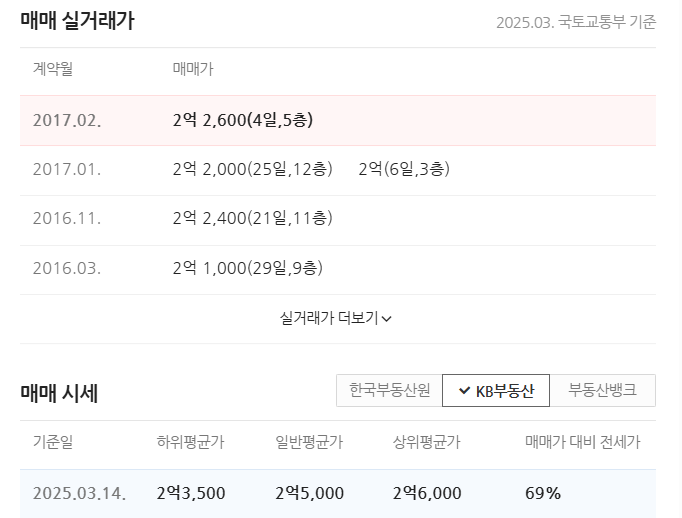Select KB부동산 price source
682x518 pixels.
(x=496, y=390)
